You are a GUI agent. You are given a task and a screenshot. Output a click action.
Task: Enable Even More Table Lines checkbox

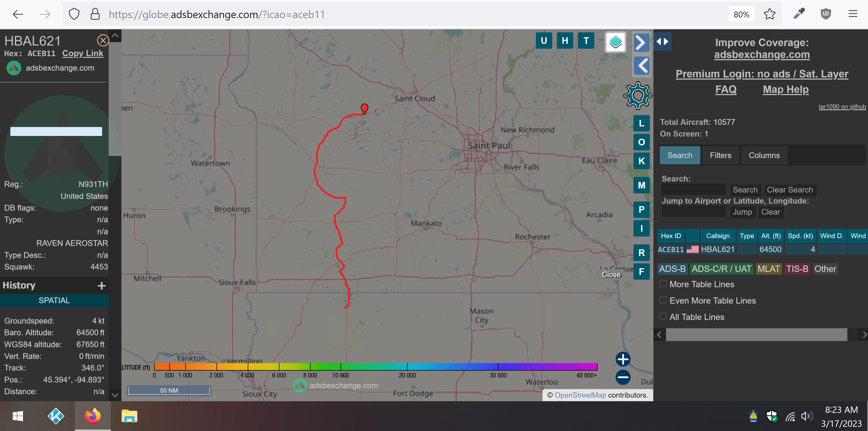click(663, 300)
